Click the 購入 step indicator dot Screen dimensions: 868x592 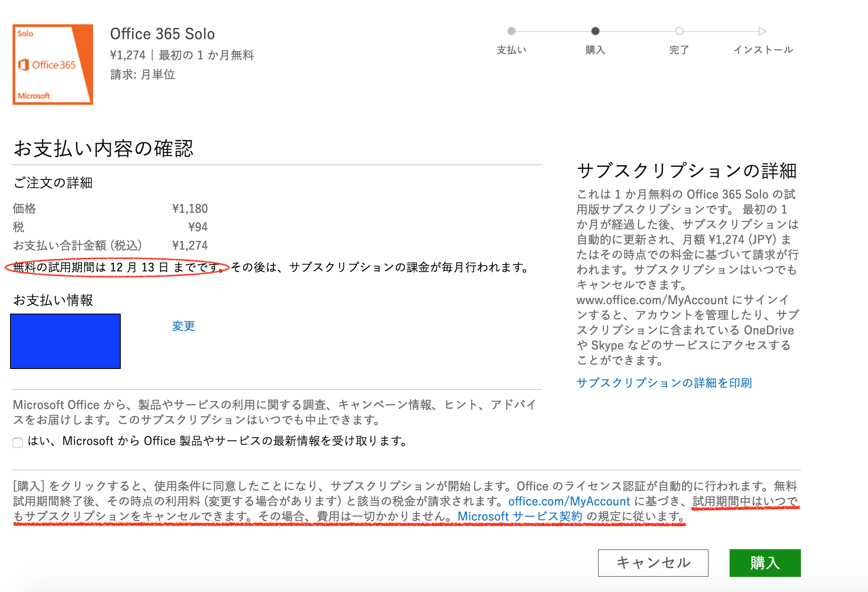point(595,31)
